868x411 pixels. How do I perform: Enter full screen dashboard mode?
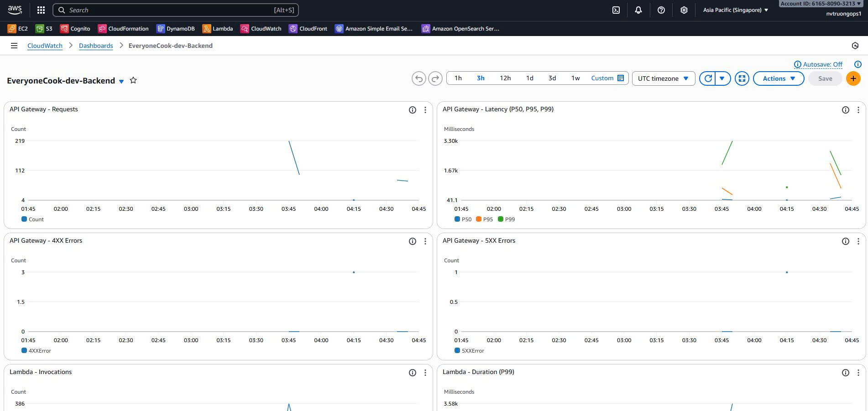[x=742, y=78]
